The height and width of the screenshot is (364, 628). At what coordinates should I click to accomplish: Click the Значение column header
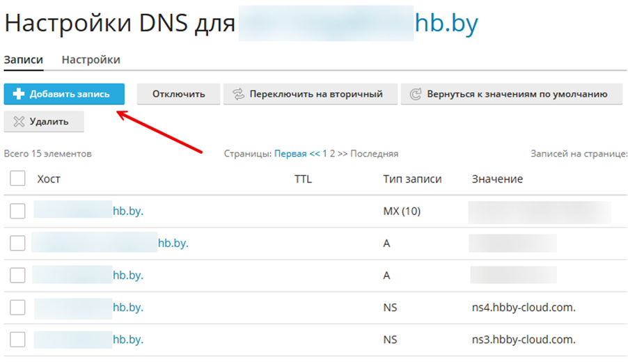click(497, 179)
